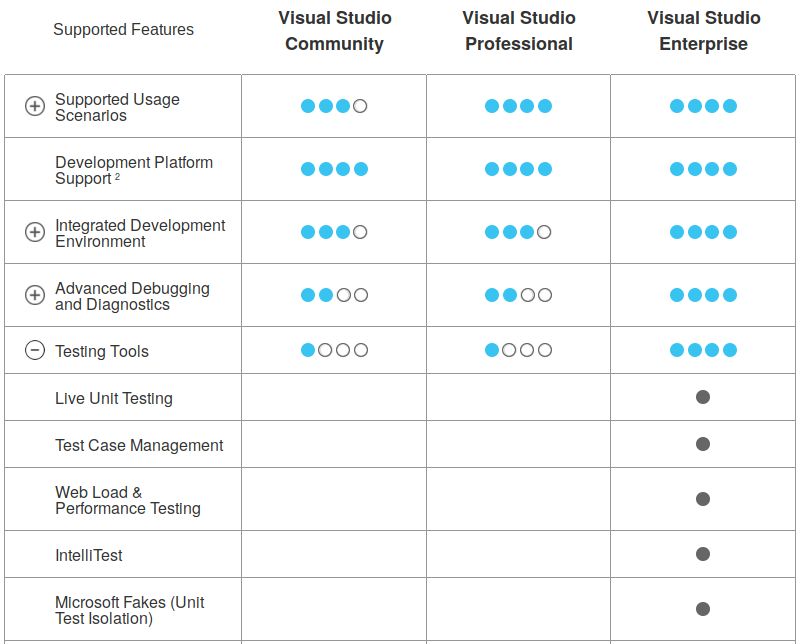
Task: Select Advanced Debugging and Diagnostics label
Action: point(132,296)
